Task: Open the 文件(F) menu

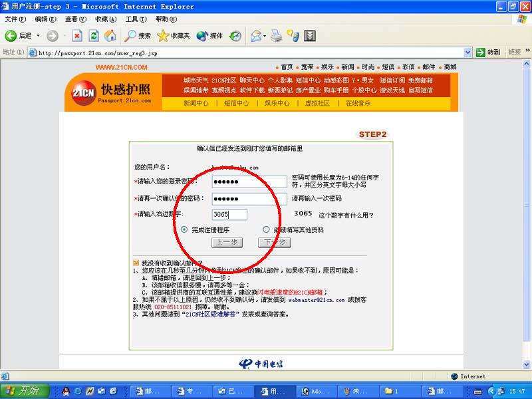Action: point(15,19)
